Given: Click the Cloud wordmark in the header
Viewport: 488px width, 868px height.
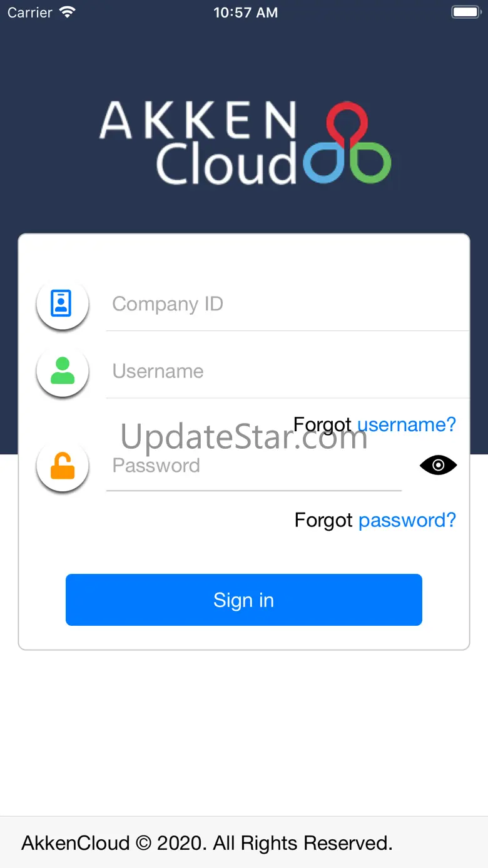Looking at the screenshot, I should point(226,162).
